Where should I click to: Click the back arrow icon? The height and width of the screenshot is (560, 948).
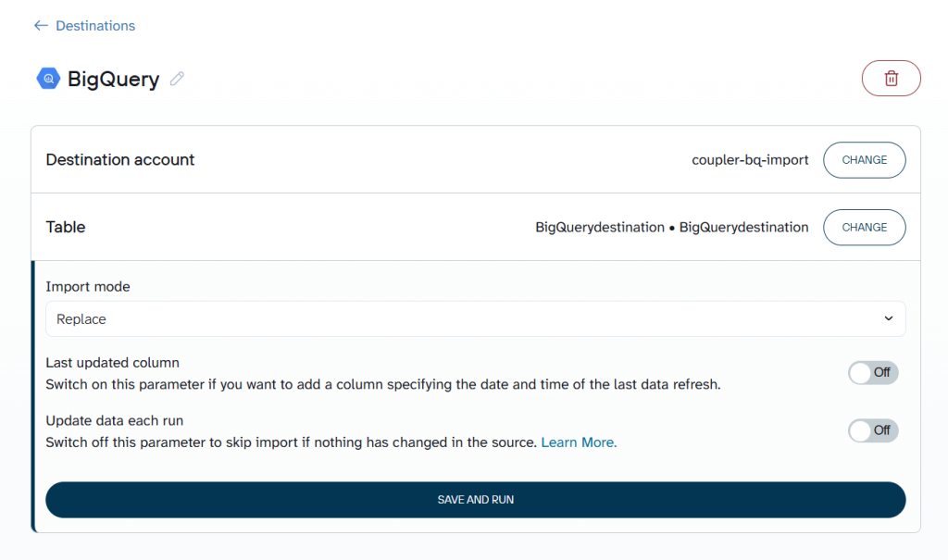point(41,26)
